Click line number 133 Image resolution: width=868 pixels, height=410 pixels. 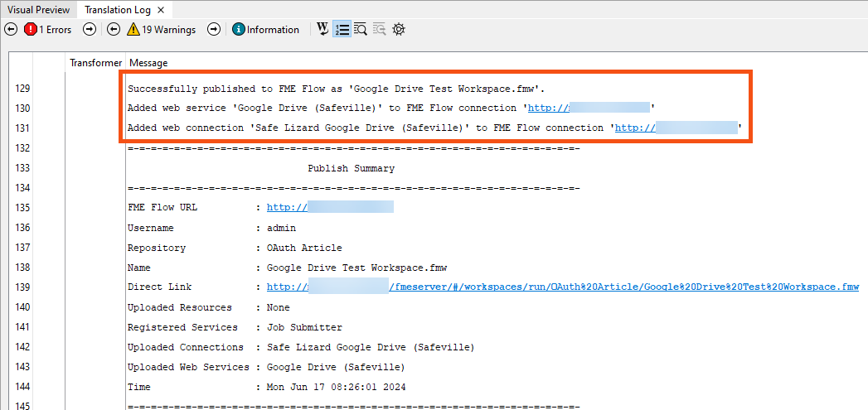point(23,167)
